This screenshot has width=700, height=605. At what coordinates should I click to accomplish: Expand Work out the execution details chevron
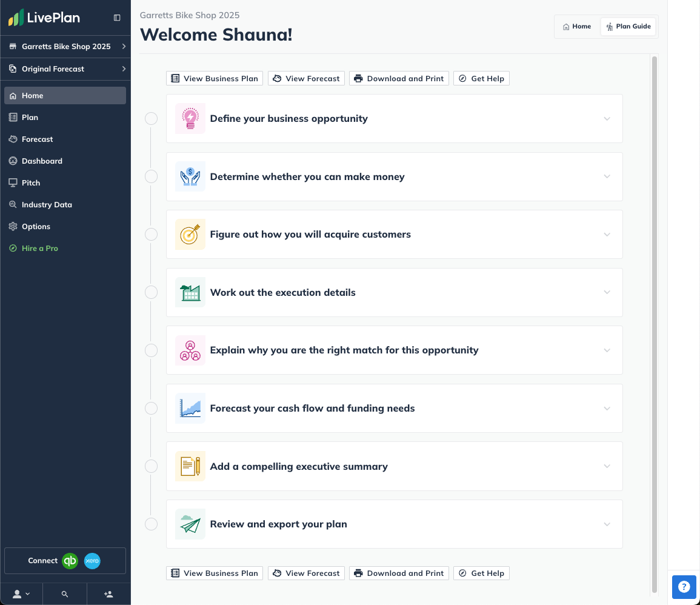[x=607, y=292]
